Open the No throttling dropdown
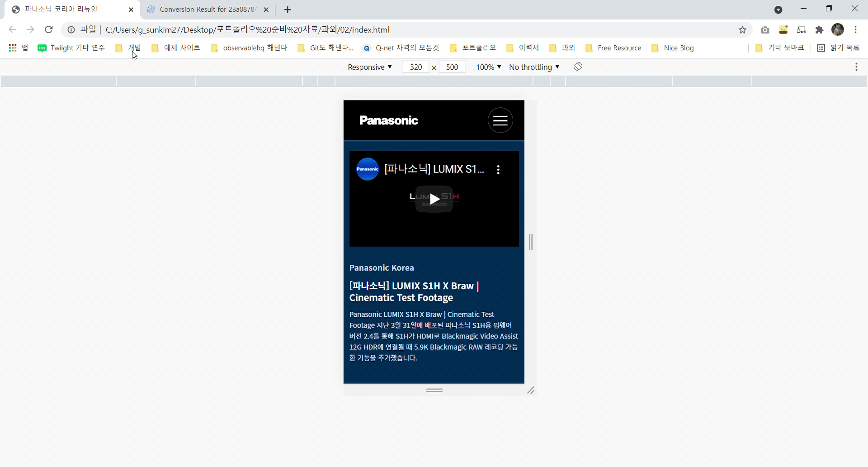This screenshot has width=868, height=467. (x=534, y=67)
